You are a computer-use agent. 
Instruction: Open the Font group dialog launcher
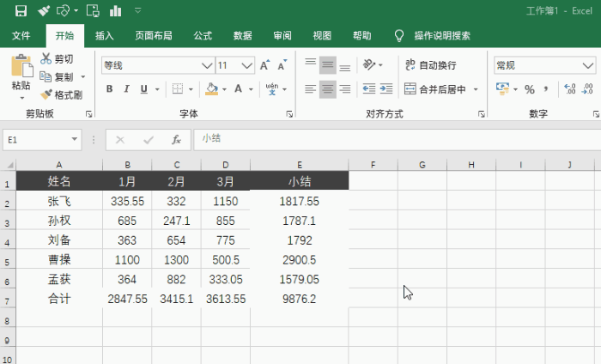[290, 114]
